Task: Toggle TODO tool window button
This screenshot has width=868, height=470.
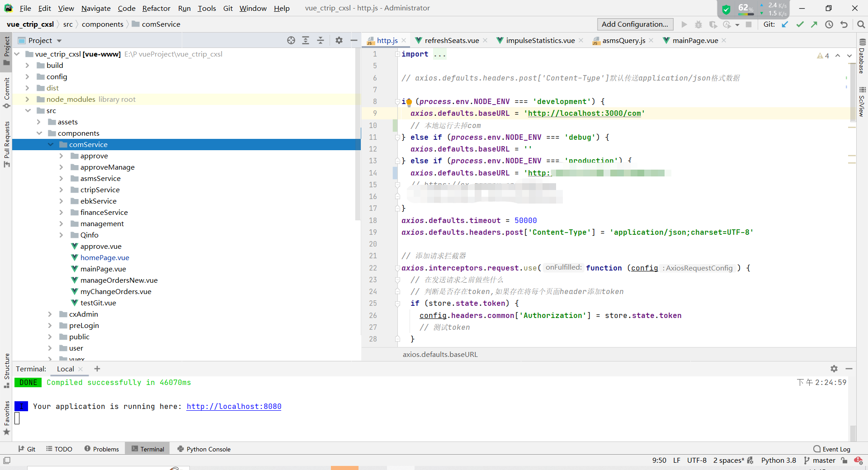Action: click(x=59, y=449)
